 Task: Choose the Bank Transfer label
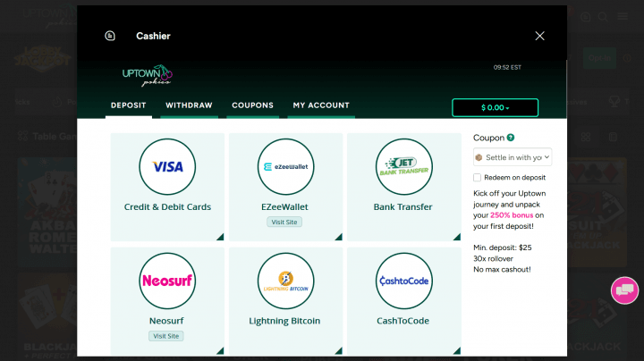(402, 206)
